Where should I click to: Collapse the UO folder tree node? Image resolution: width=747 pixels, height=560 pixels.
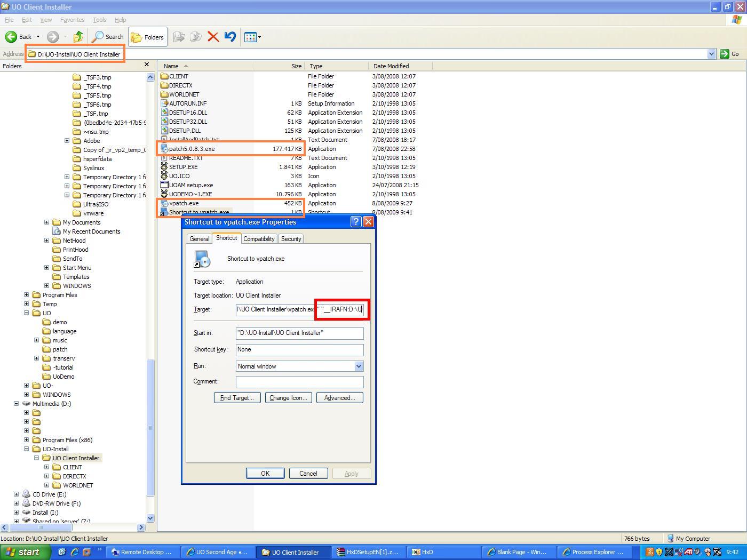pos(26,313)
